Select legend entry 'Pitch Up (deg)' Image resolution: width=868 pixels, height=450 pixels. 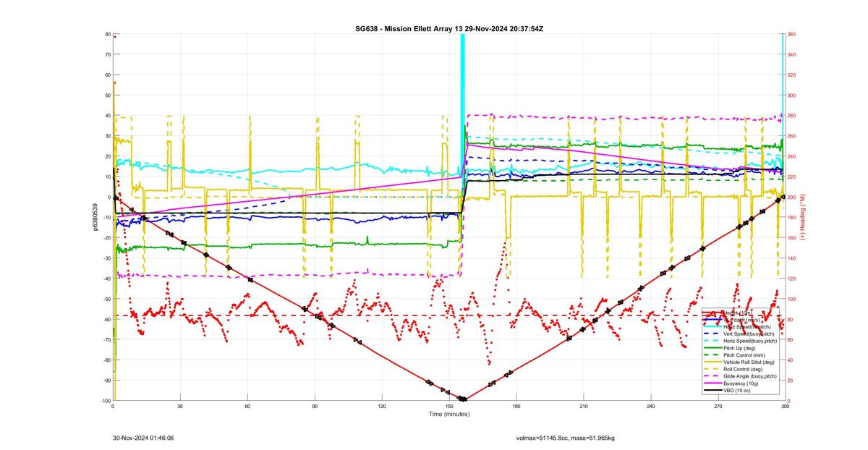coord(739,348)
